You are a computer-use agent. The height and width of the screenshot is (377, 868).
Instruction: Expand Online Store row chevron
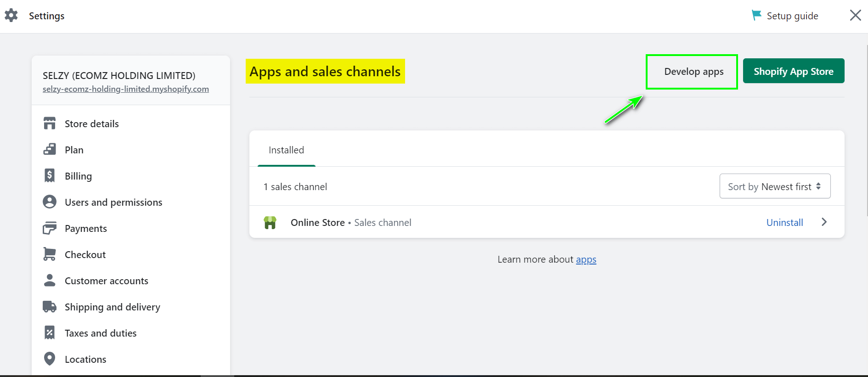(x=824, y=222)
